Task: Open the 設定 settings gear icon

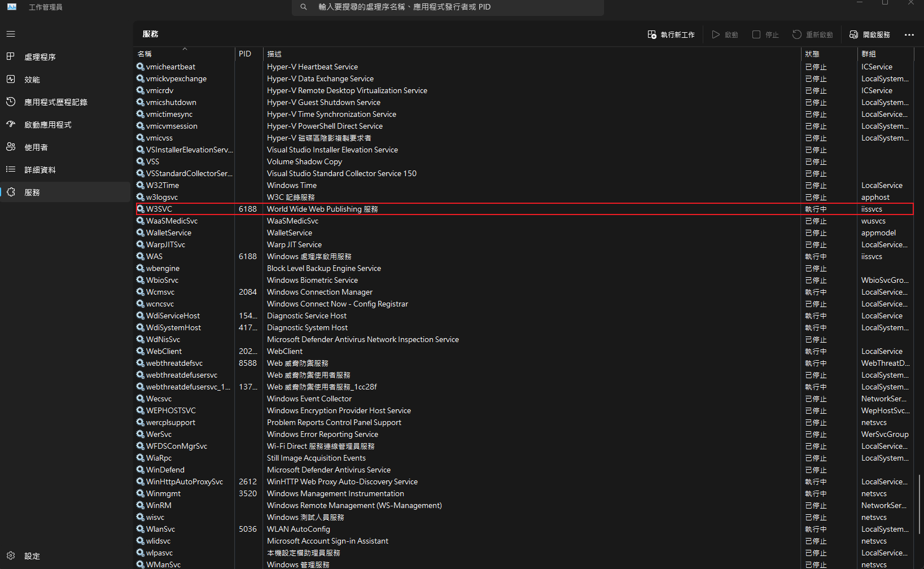Action: (x=11, y=555)
